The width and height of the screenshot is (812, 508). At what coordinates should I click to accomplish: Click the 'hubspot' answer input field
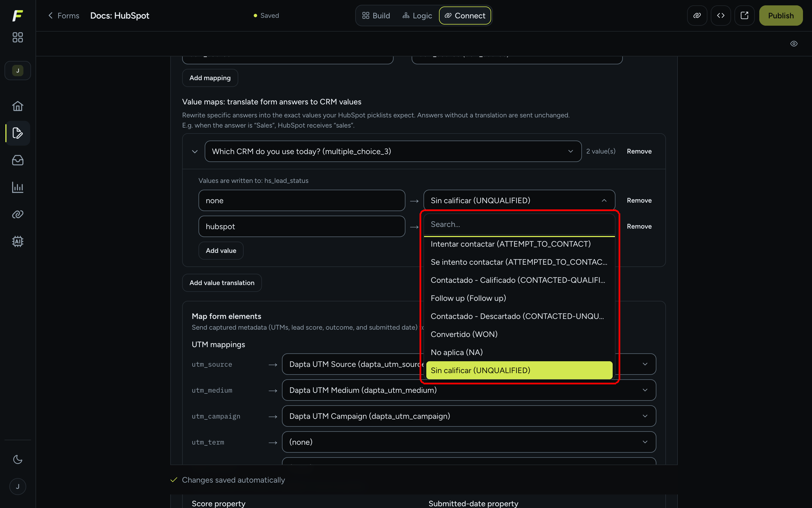(302, 226)
